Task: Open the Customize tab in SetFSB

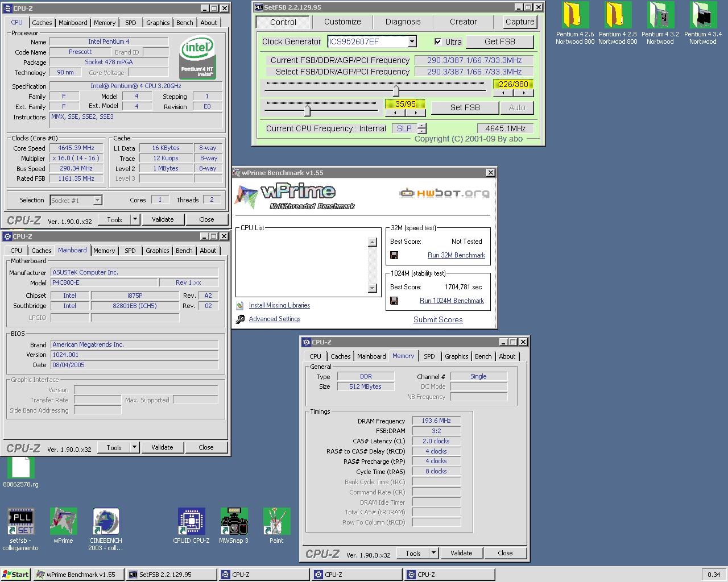Action: (342, 22)
